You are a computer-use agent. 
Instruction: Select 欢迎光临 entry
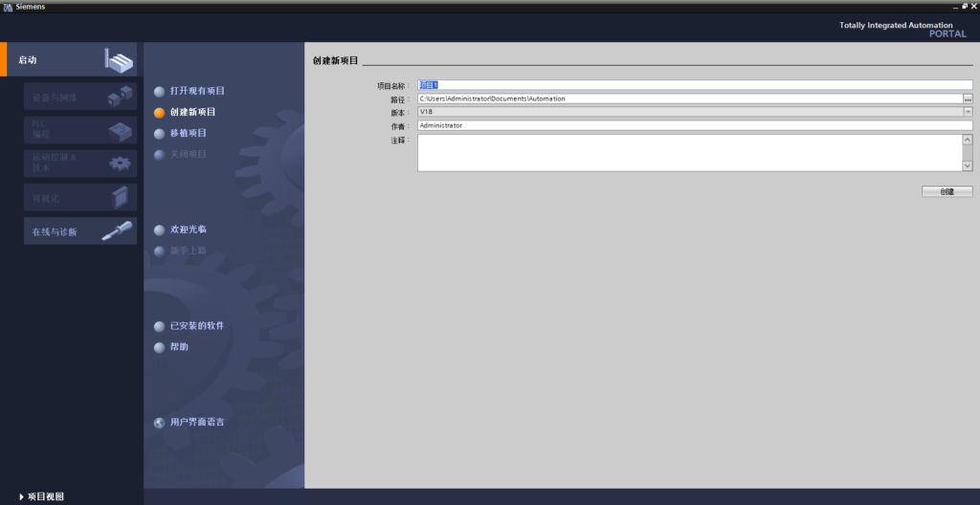[181, 230]
